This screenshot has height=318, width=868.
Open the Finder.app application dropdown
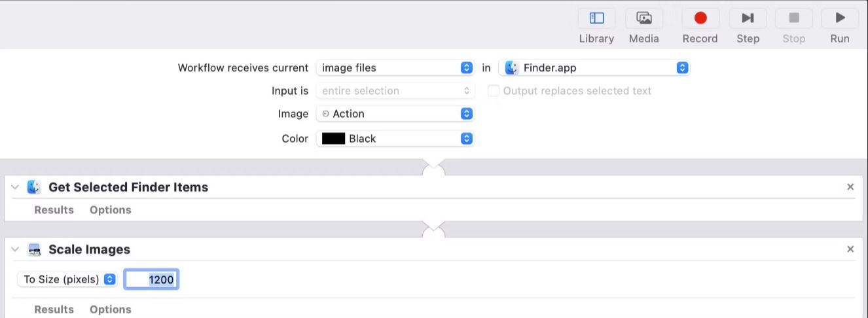tap(594, 67)
